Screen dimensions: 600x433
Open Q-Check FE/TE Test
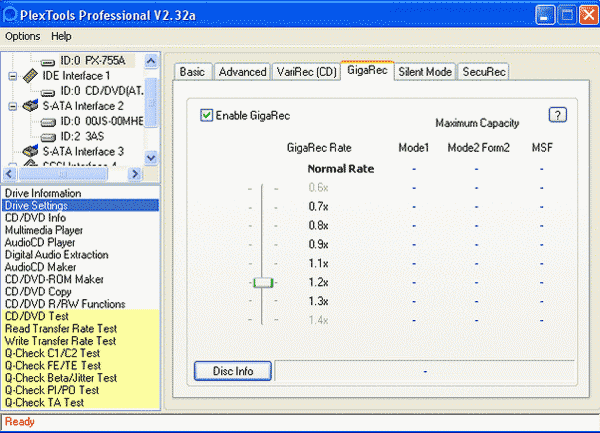[x=80, y=365]
